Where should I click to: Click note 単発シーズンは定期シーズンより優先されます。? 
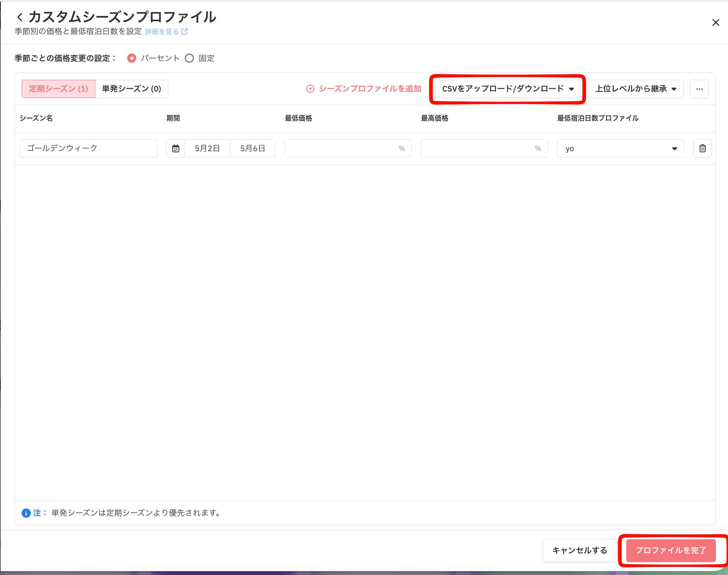[137, 513]
